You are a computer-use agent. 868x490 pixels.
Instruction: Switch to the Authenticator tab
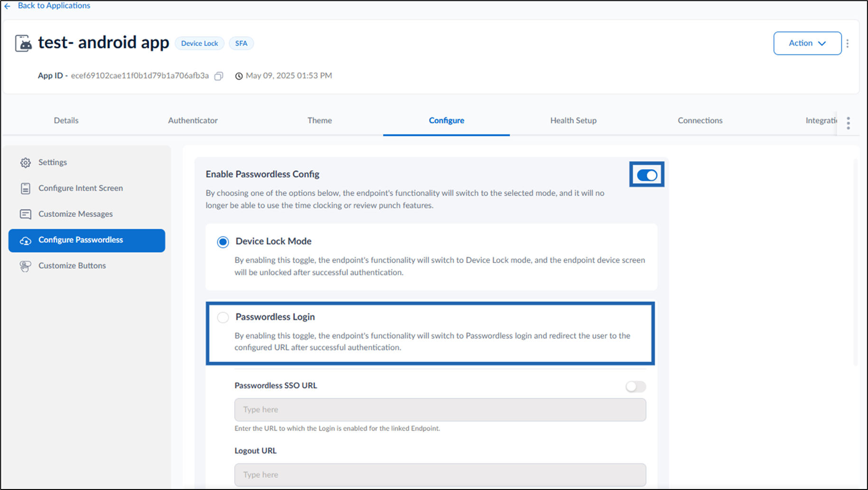193,121
